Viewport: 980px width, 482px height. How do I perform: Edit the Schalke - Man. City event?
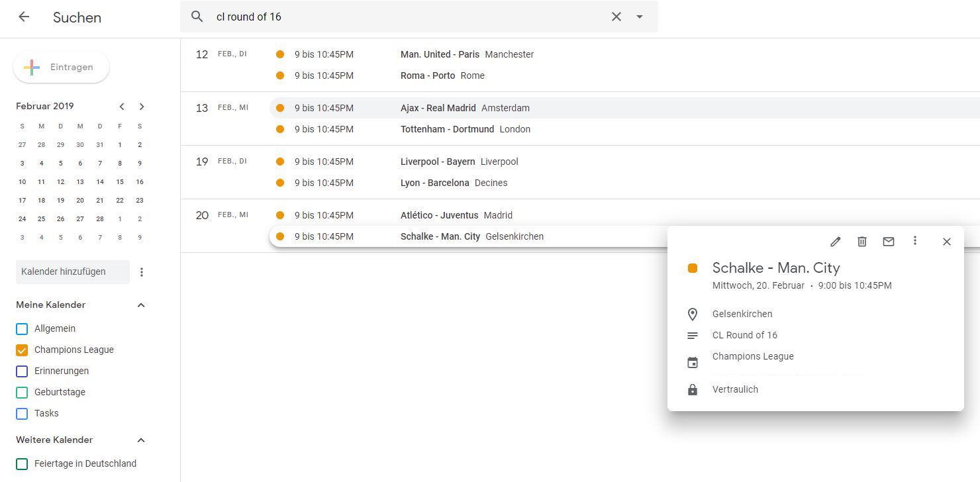(836, 242)
